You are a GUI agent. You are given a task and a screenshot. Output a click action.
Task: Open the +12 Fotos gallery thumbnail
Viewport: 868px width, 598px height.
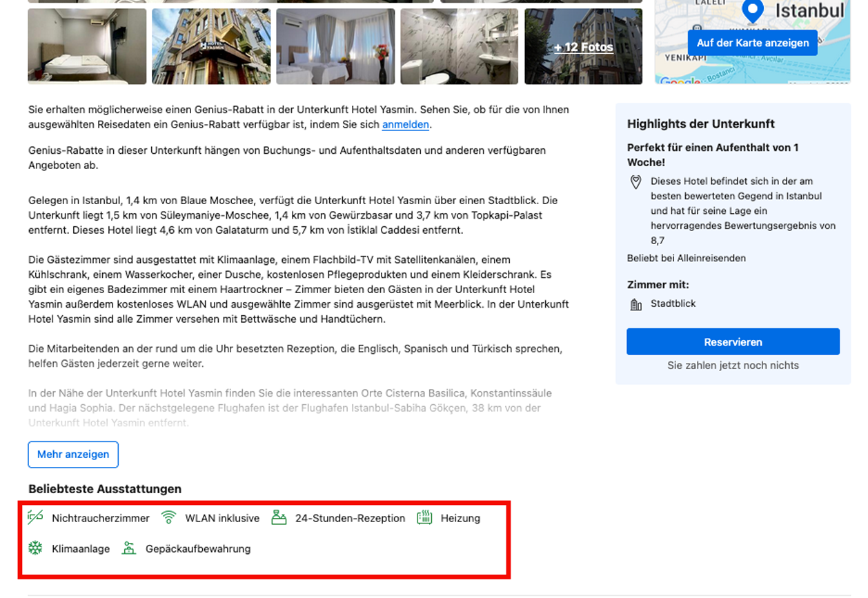click(583, 47)
